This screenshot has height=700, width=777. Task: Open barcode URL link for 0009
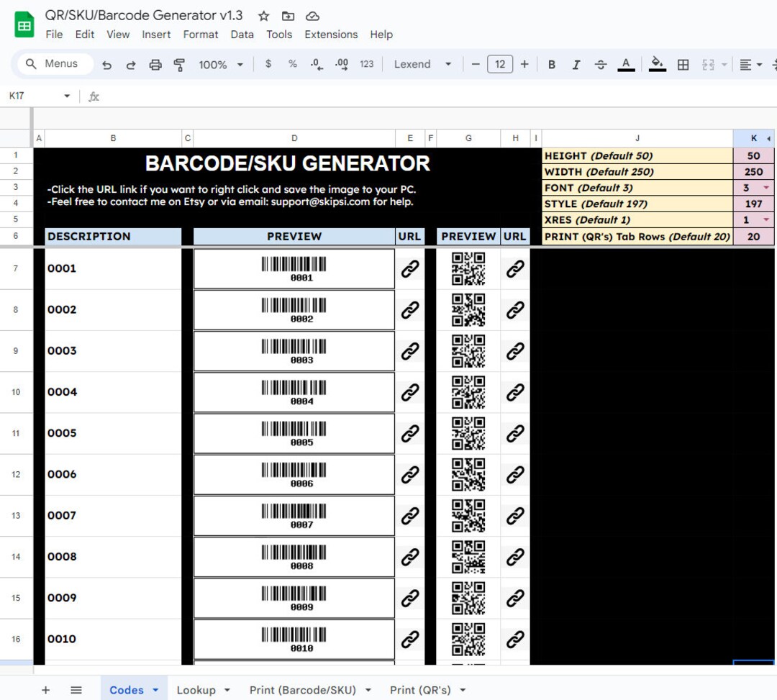410,597
